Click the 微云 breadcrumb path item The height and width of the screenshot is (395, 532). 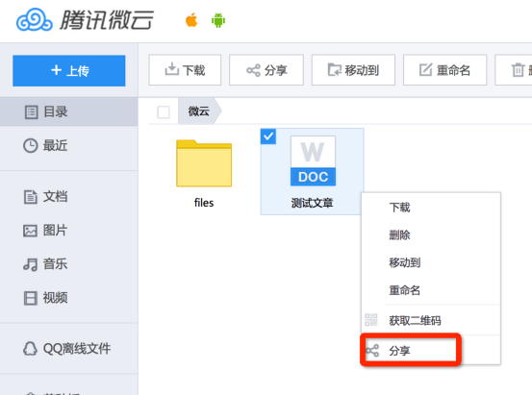(x=199, y=111)
